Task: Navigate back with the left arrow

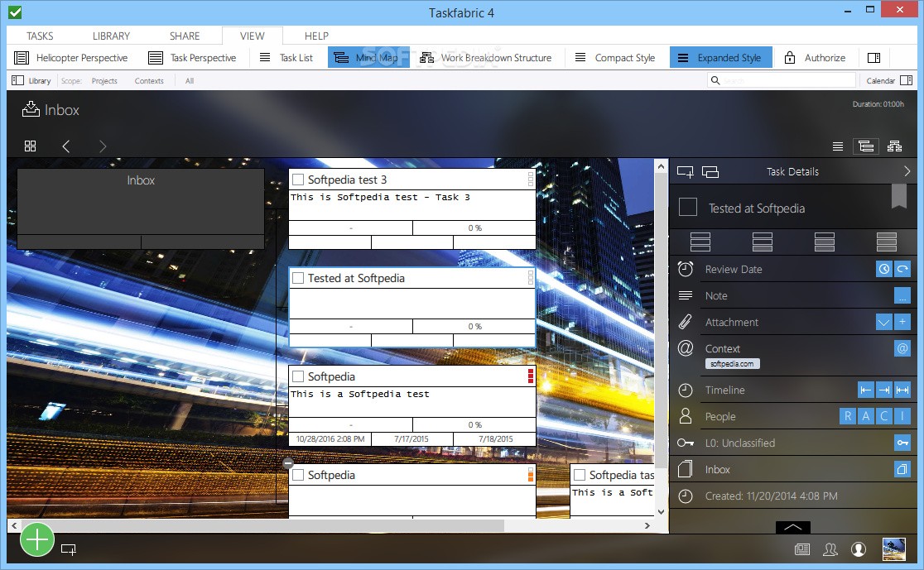Action: tap(66, 146)
